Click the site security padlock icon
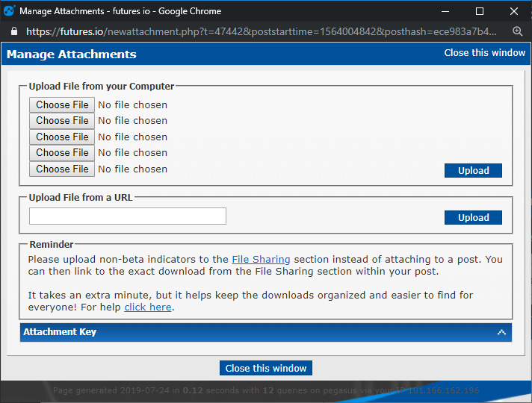Screen dimensions: 532x403 [14, 31]
